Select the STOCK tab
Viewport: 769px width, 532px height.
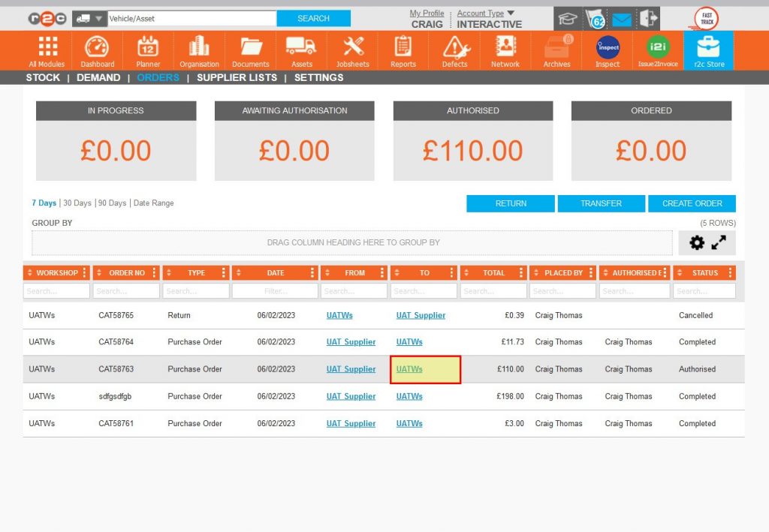43,77
